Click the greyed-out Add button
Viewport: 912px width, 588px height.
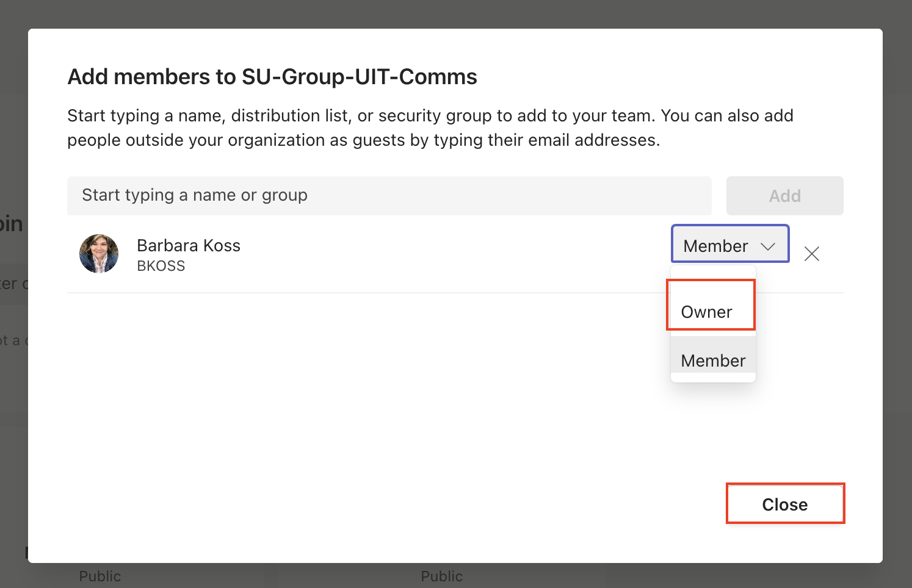784,196
